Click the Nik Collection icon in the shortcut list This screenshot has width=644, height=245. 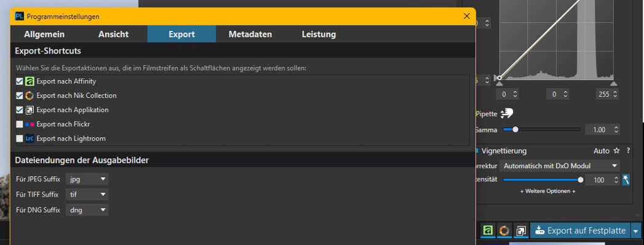pyautogui.click(x=29, y=96)
